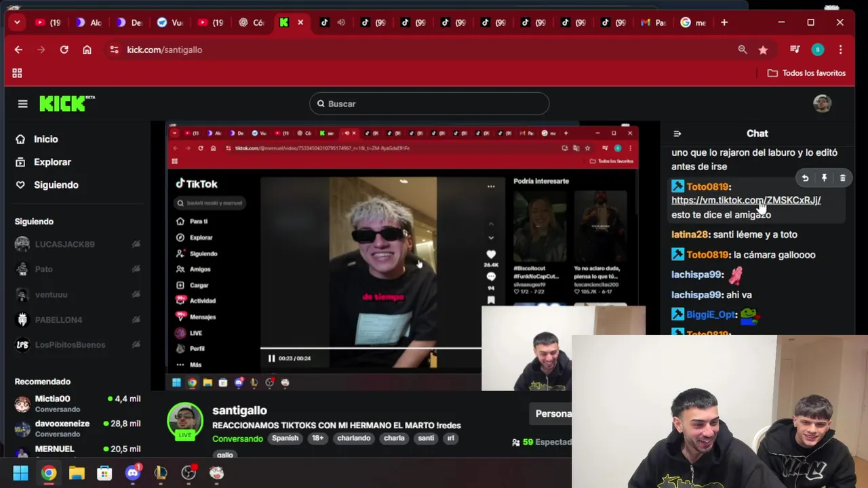Pin Toto0819's chat message

[824, 178]
